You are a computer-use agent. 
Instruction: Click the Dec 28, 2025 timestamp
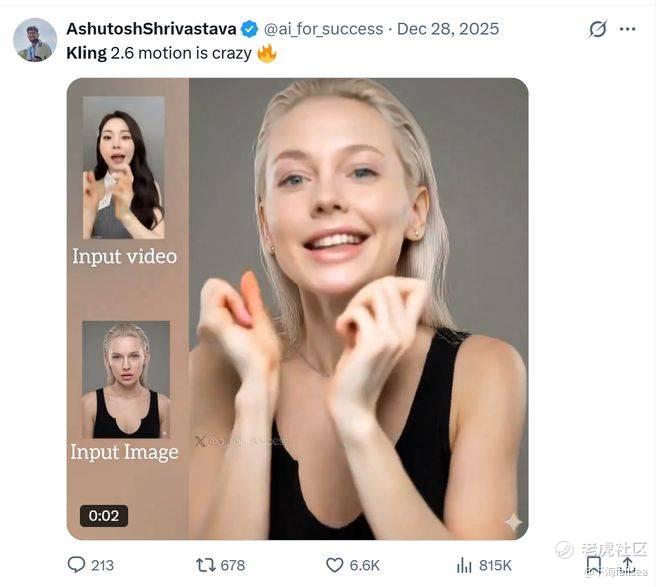coord(448,29)
